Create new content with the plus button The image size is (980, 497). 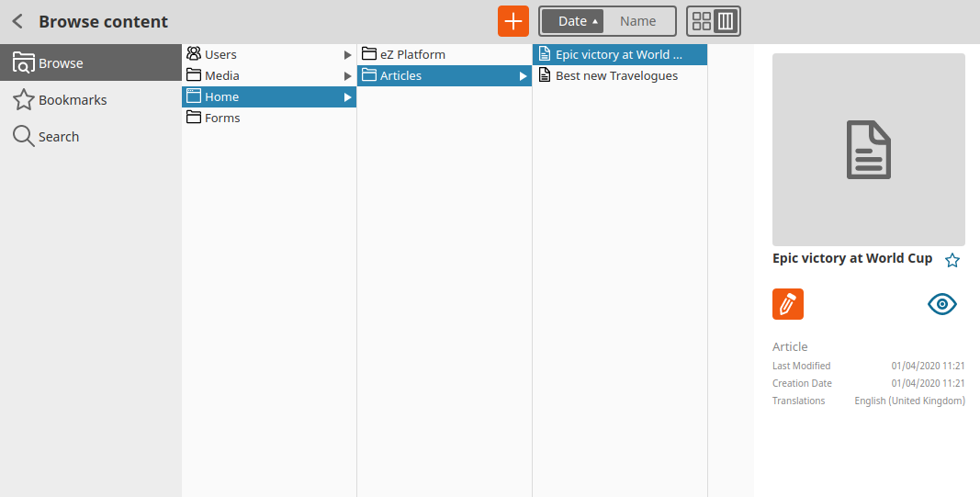click(513, 21)
